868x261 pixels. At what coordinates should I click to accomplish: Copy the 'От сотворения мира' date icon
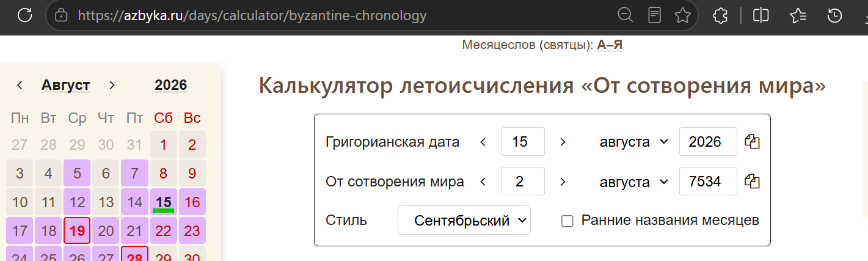click(752, 182)
